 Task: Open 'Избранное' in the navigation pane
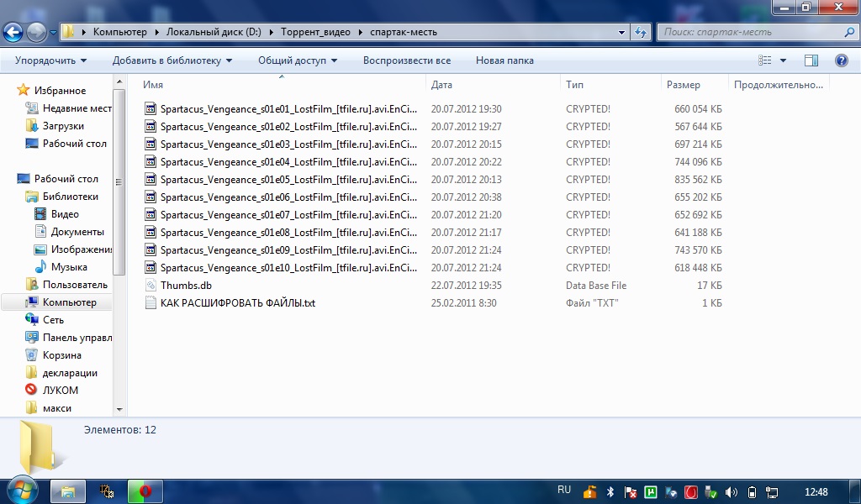pyautogui.click(x=60, y=91)
